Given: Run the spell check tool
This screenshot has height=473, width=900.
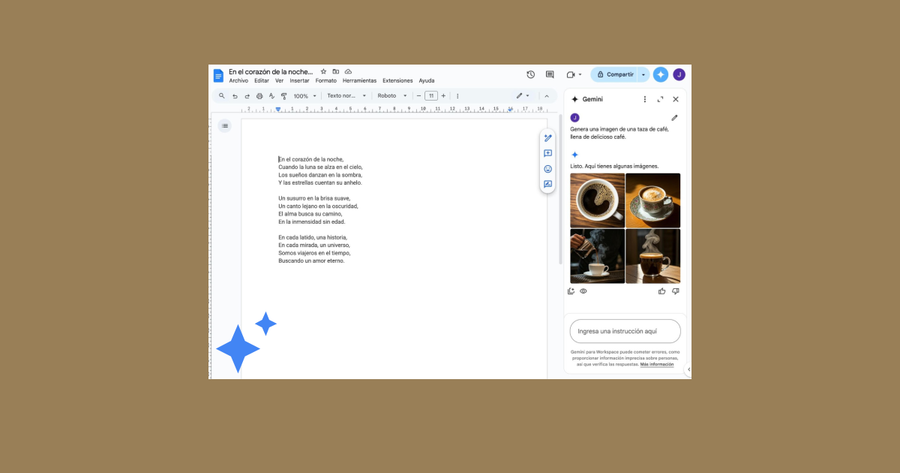Looking at the screenshot, I should (271, 96).
